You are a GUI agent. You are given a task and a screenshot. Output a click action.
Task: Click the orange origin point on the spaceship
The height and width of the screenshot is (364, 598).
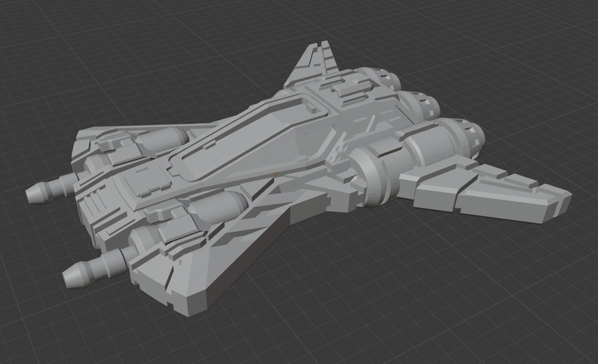tap(276, 174)
